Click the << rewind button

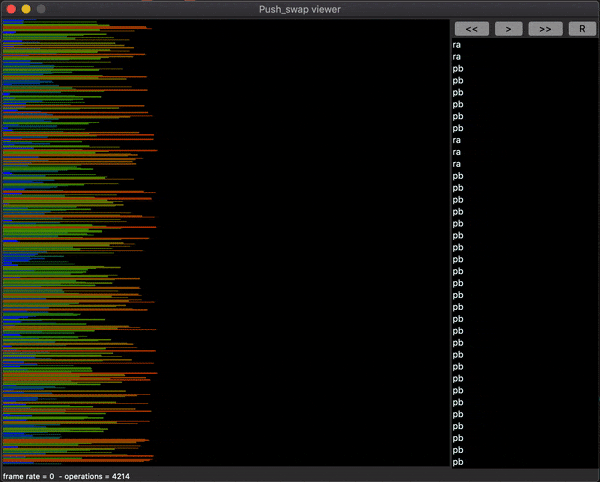[471, 29]
